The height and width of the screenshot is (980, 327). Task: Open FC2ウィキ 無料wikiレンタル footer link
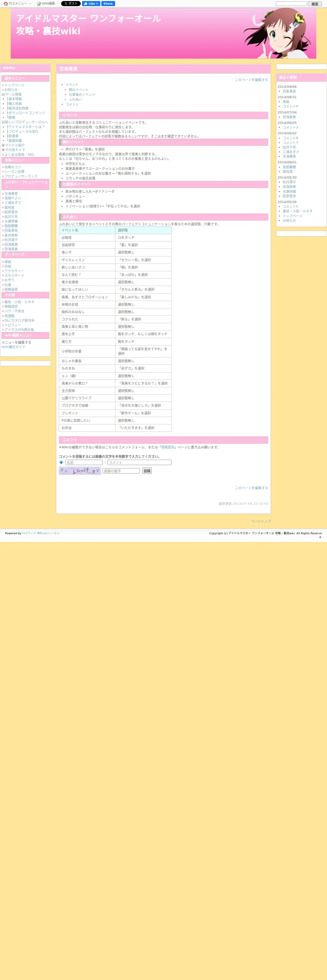coord(41,533)
